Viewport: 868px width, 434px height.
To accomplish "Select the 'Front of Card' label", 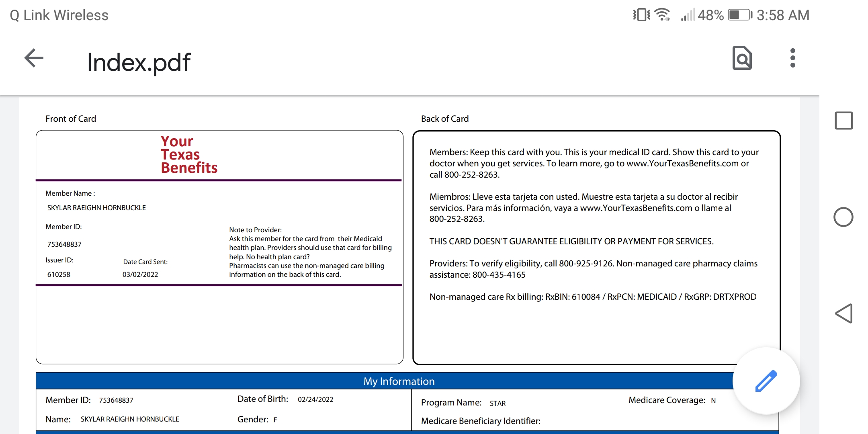I will (71, 119).
